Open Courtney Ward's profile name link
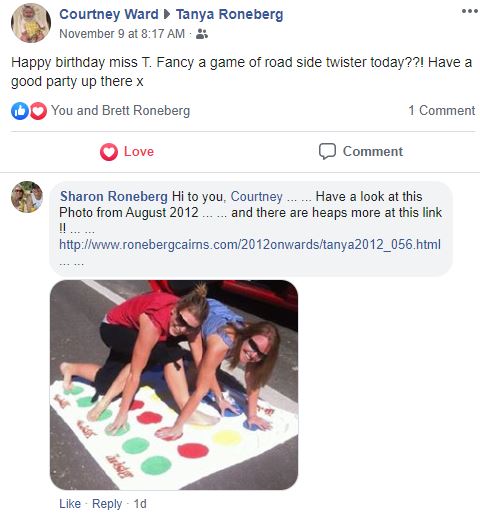 pyautogui.click(x=109, y=14)
